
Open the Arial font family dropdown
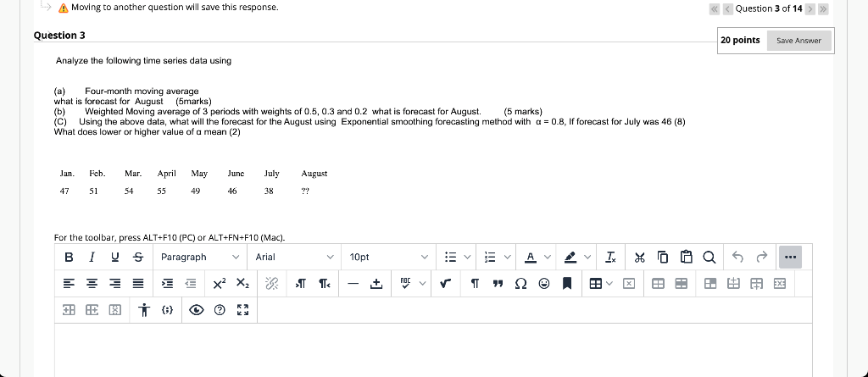[294, 257]
